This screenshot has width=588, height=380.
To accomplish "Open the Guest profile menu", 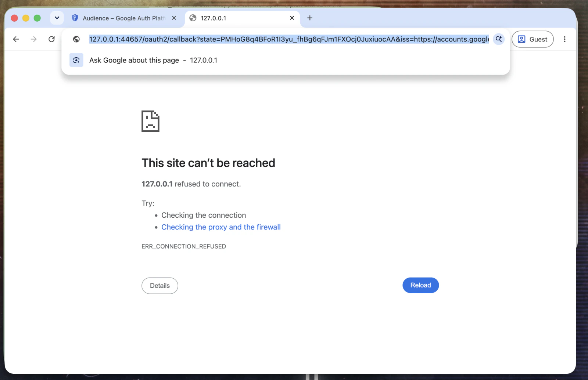I will click(533, 39).
